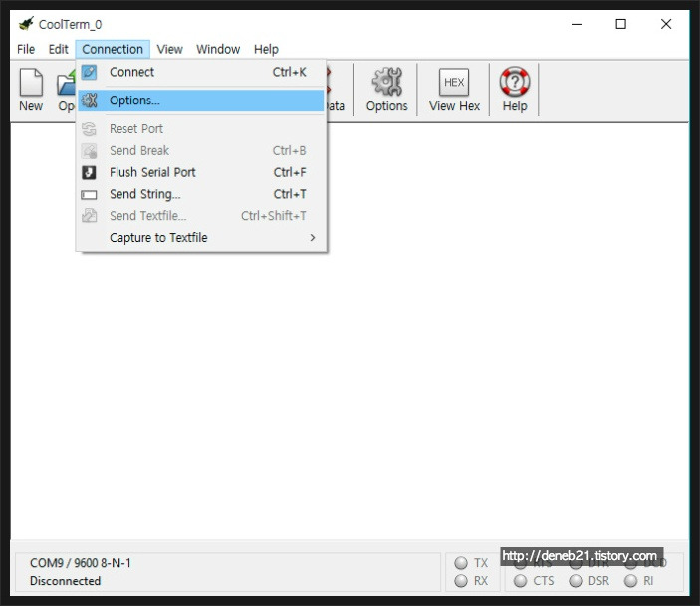Minimize the CoolTerm_0 window

tap(577, 24)
